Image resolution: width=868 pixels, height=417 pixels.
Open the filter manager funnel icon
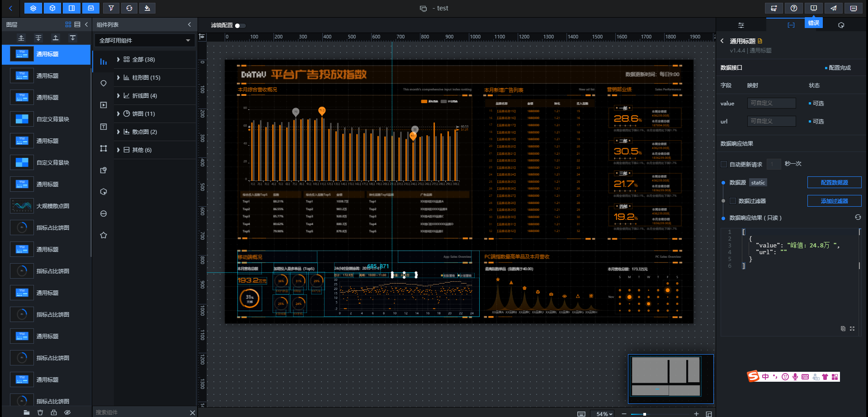pos(111,8)
